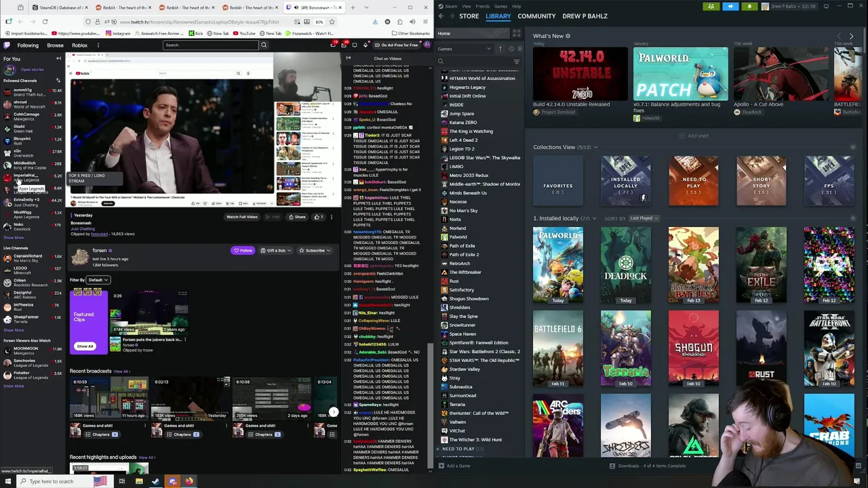Viewport: 868px width, 488px height.
Task: Like the clip with thumbs-up button
Action: [318, 217]
